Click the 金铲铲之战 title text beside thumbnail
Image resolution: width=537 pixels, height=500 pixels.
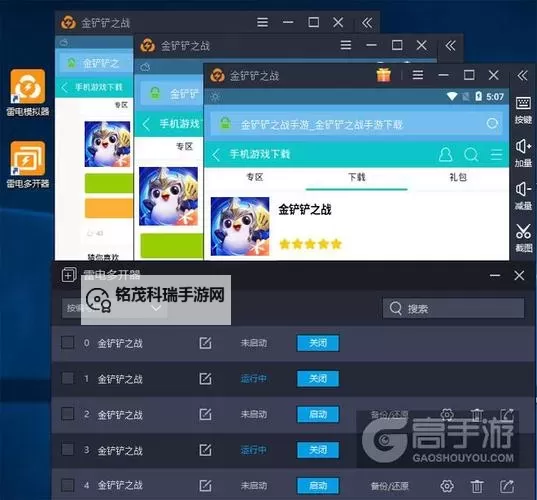305,210
